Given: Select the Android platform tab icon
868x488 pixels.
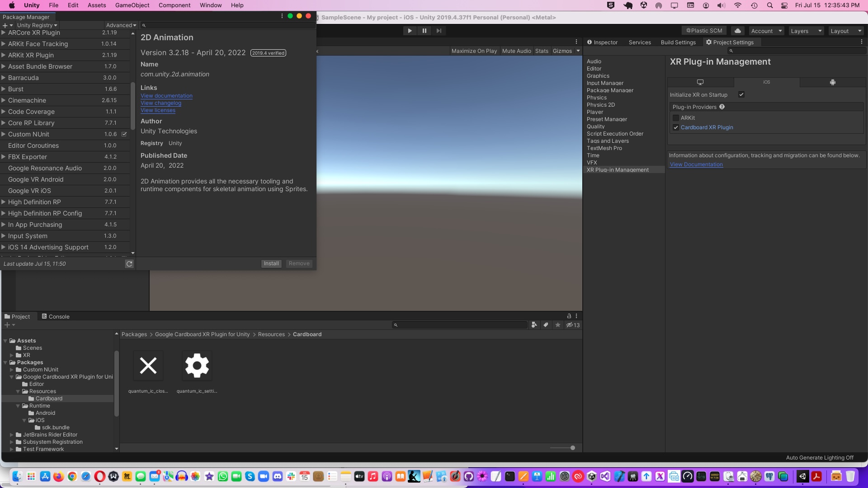Looking at the screenshot, I should point(832,82).
